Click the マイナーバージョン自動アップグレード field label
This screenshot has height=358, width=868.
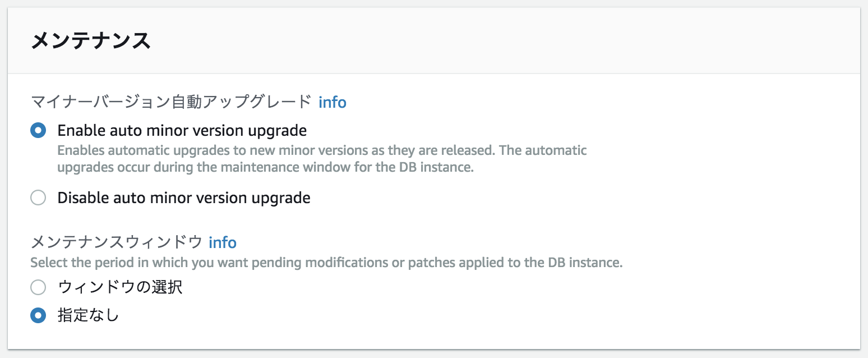[171, 102]
